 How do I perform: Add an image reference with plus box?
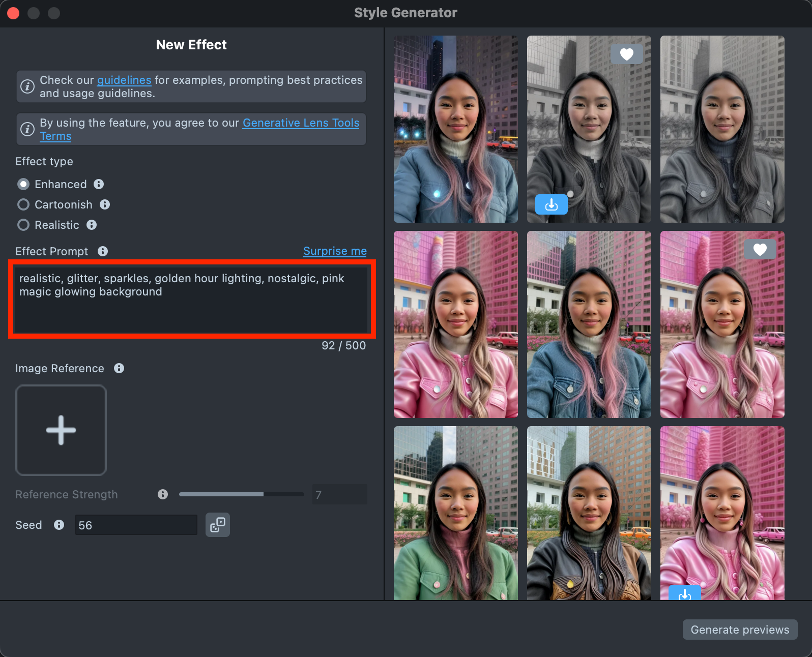(x=61, y=430)
